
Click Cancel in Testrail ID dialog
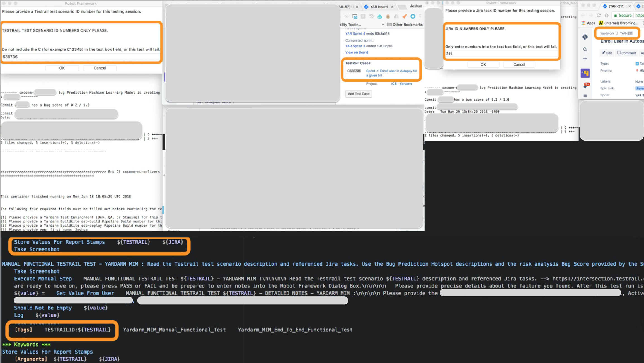pyautogui.click(x=100, y=68)
